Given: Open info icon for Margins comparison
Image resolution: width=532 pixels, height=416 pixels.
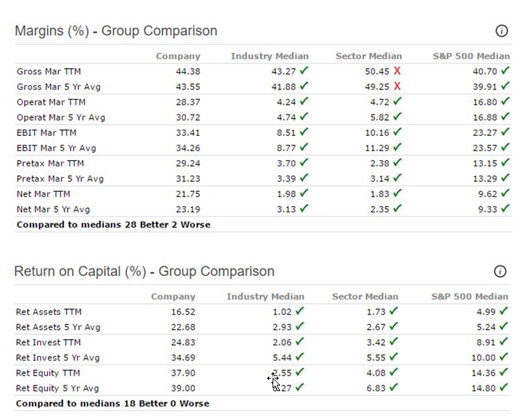Looking at the screenshot, I should (501, 31).
